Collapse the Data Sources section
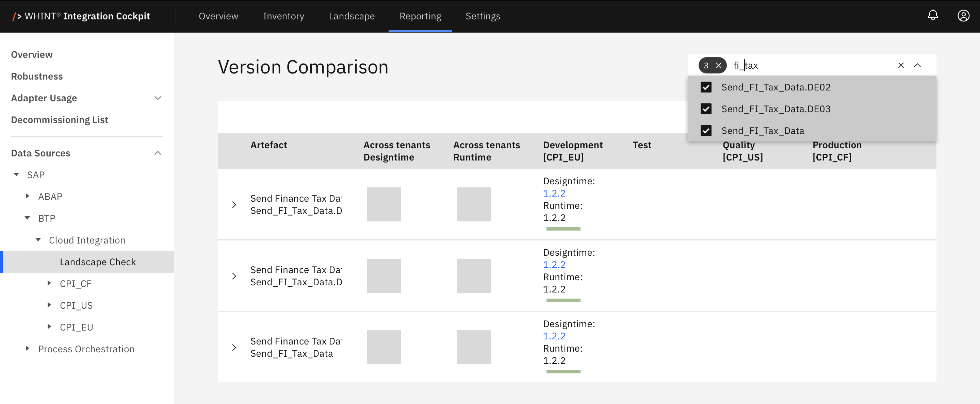 tap(158, 153)
